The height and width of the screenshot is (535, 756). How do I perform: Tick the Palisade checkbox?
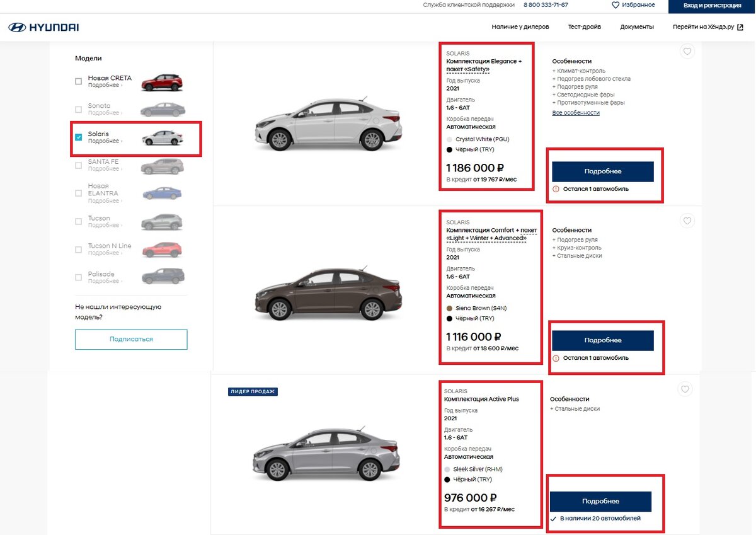pyautogui.click(x=79, y=277)
